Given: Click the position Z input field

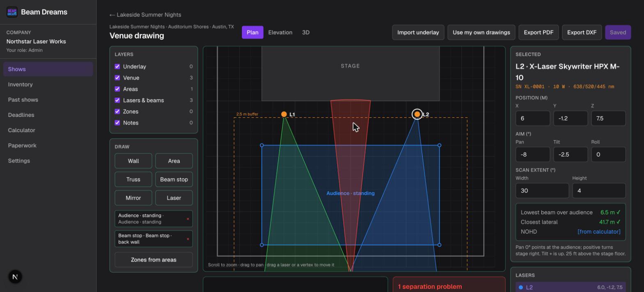Looking at the screenshot, I should (608, 118).
